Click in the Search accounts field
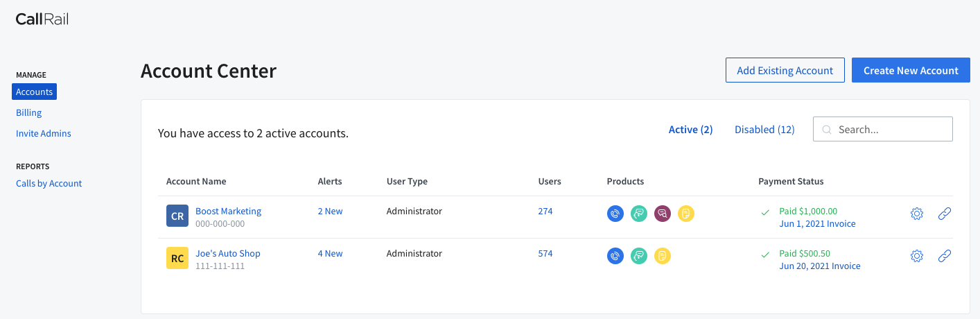Image resolution: width=980 pixels, height=319 pixels. [883, 129]
